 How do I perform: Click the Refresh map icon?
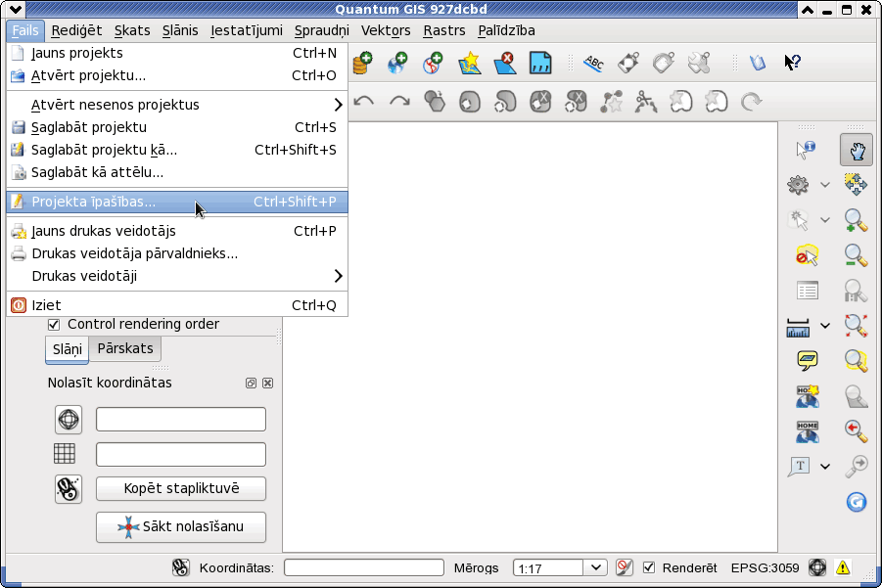[x=857, y=502]
